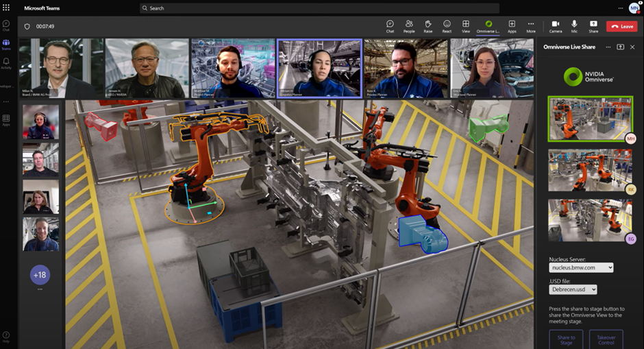
Task: Open the meeting Chat panel
Action: [390, 26]
